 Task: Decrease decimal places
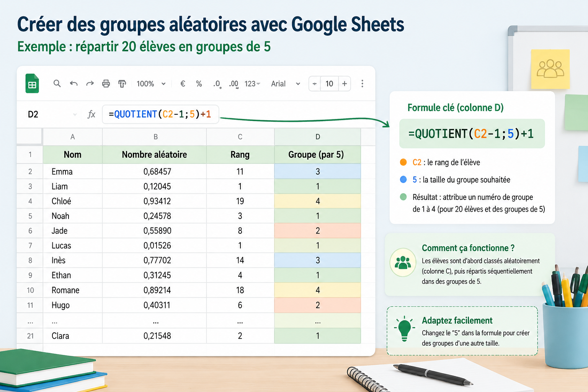(x=217, y=84)
